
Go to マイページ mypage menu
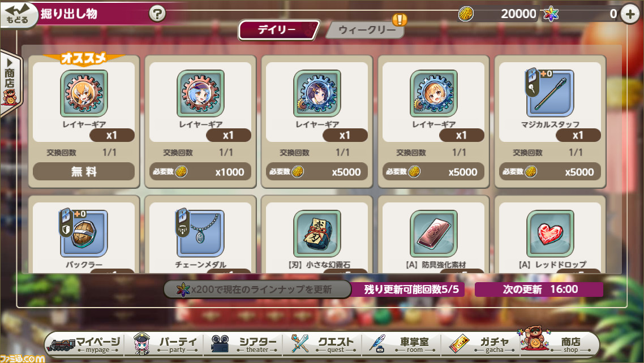[85, 344]
